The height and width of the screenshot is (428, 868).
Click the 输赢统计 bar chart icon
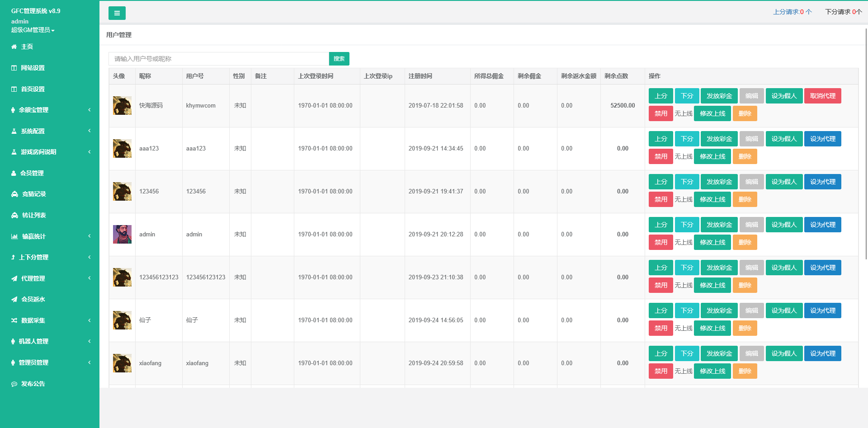click(x=13, y=236)
